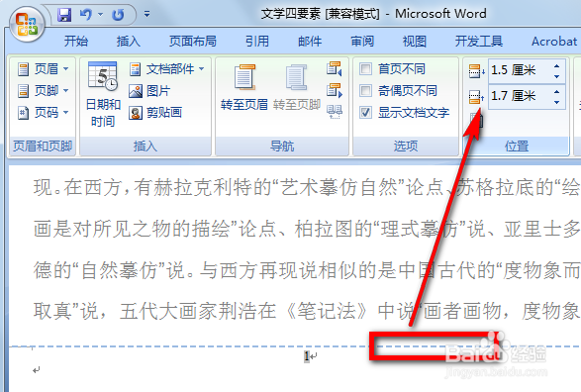This screenshot has width=581, height=392.
Task: Increase the 1.7 厘米 value
Action: [556, 91]
